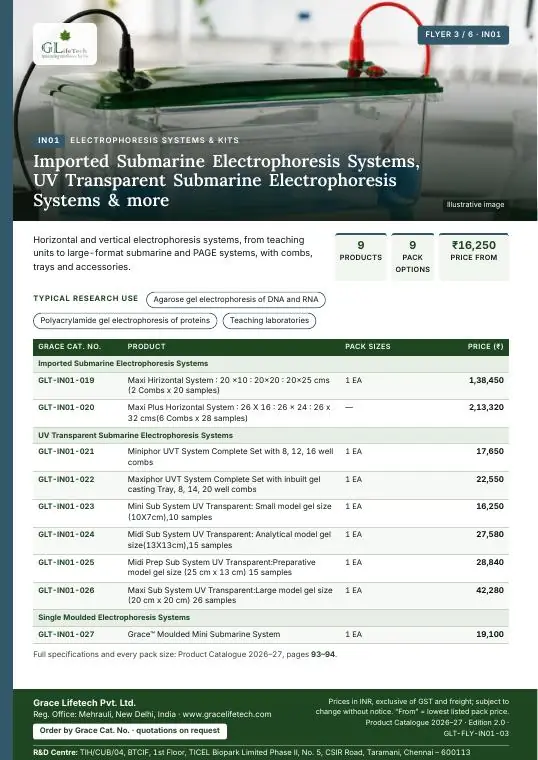Screen dimensions: 538x760
Task: Click the R&D Centre address line
Action: coord(252,752)
